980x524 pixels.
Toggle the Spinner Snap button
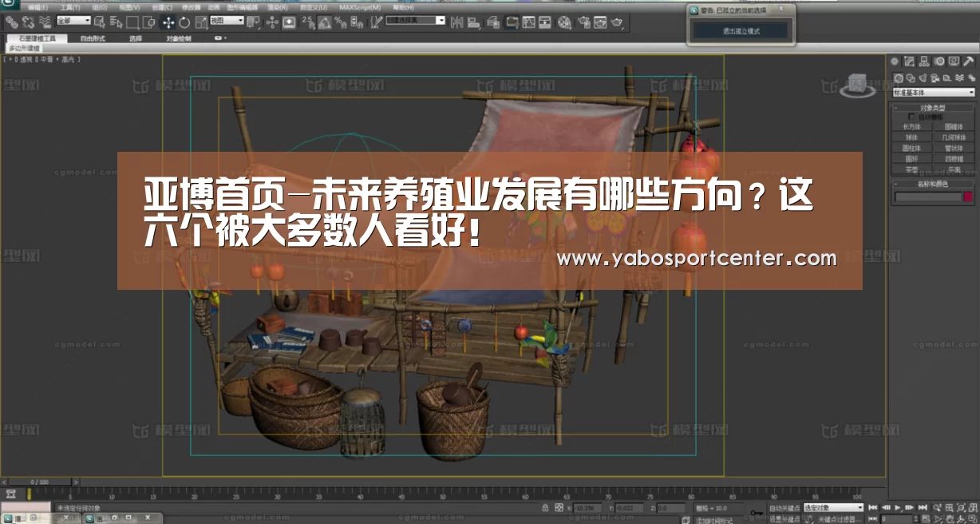click(355, 22)
